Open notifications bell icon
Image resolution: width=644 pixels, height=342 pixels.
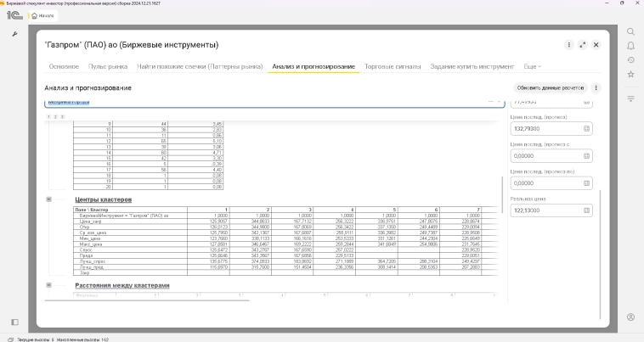coord(630,46)
